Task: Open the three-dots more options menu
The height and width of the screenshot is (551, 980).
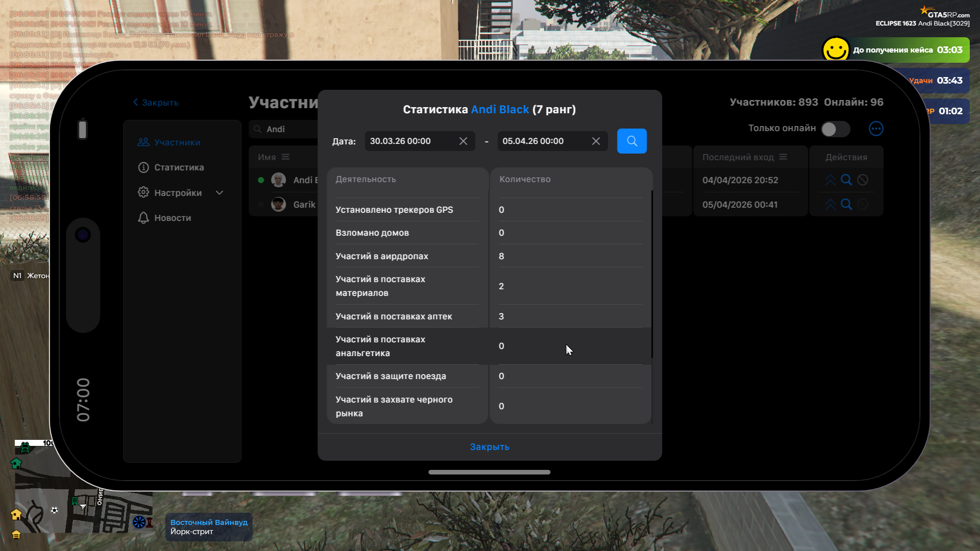Action: click(x=876, y=129)
